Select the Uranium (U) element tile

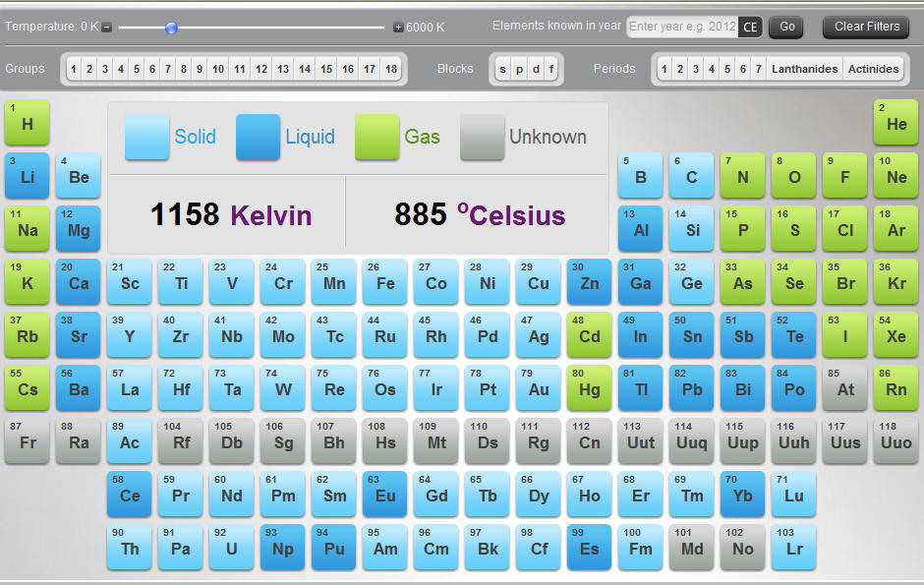pos(232,547)
